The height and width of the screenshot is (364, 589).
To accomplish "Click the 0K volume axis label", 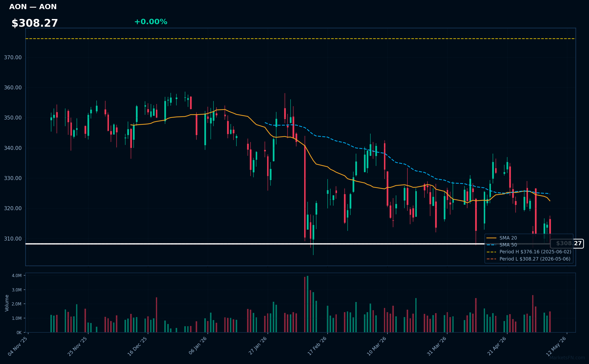I will click(19, 333).
